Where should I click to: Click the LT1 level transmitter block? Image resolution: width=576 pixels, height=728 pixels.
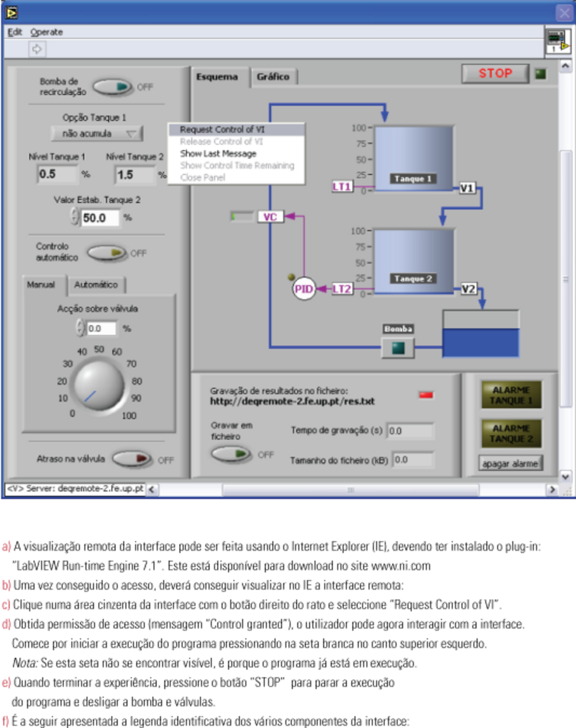[341, 187]
